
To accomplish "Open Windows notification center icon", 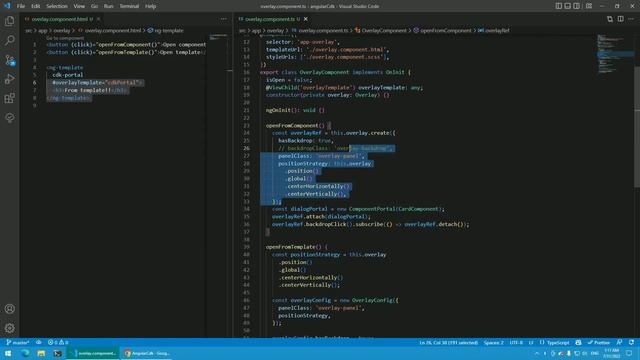I will tap(629, 353).
